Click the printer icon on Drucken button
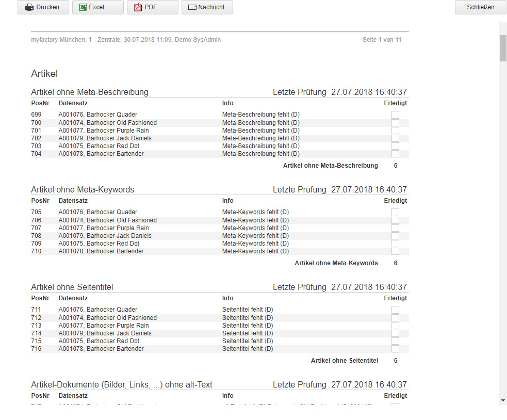507x420 pixels. point(30,7)
